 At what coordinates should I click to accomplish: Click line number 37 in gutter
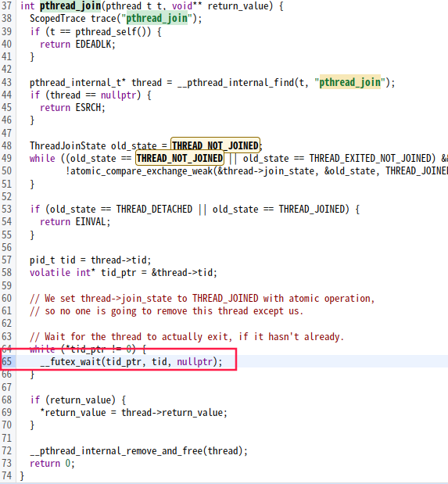tap(6, 6)
